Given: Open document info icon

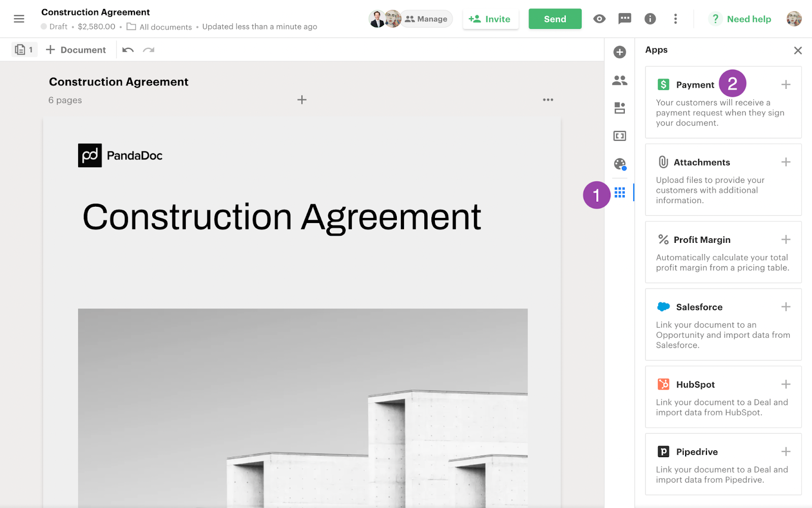Looking at the screenshot, I should coord(650,19).
